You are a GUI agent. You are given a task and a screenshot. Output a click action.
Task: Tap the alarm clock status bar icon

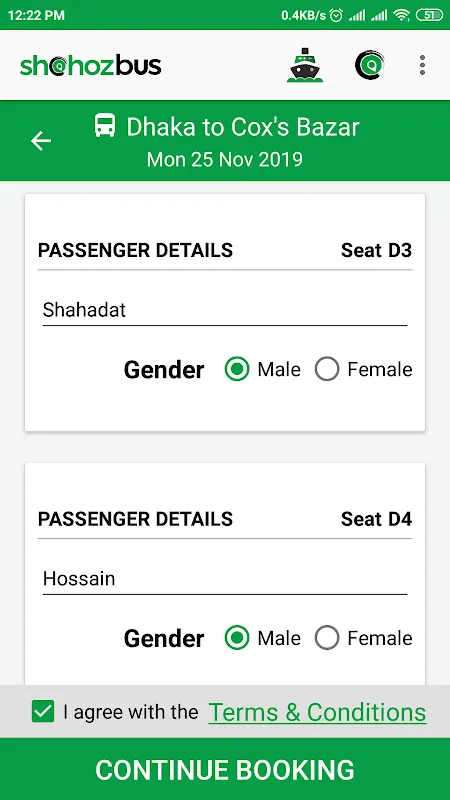(336, 15)
